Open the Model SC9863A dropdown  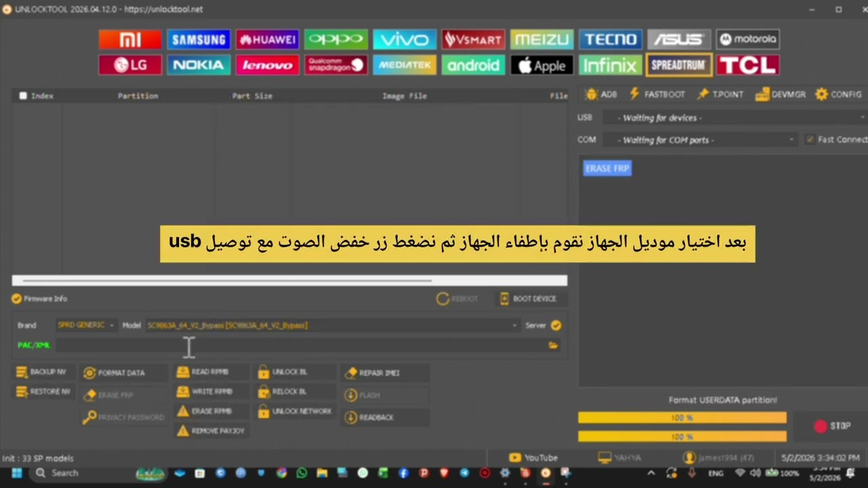point(332,325)
